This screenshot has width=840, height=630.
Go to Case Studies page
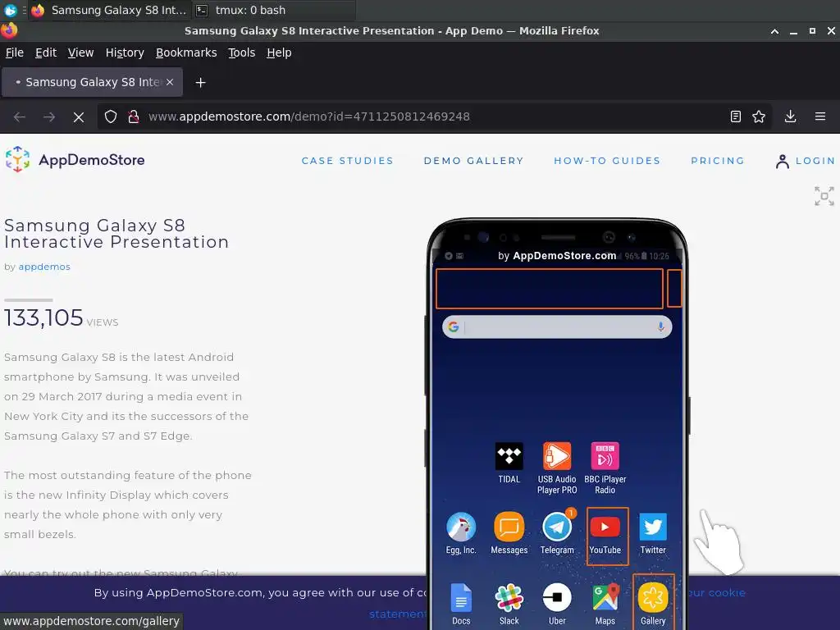pos(347,161)
